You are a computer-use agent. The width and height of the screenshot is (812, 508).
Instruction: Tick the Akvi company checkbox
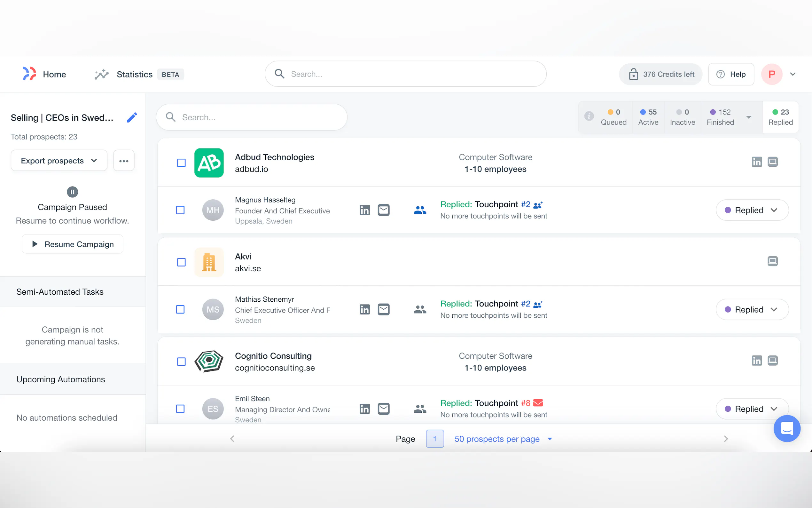coord(181,262)
